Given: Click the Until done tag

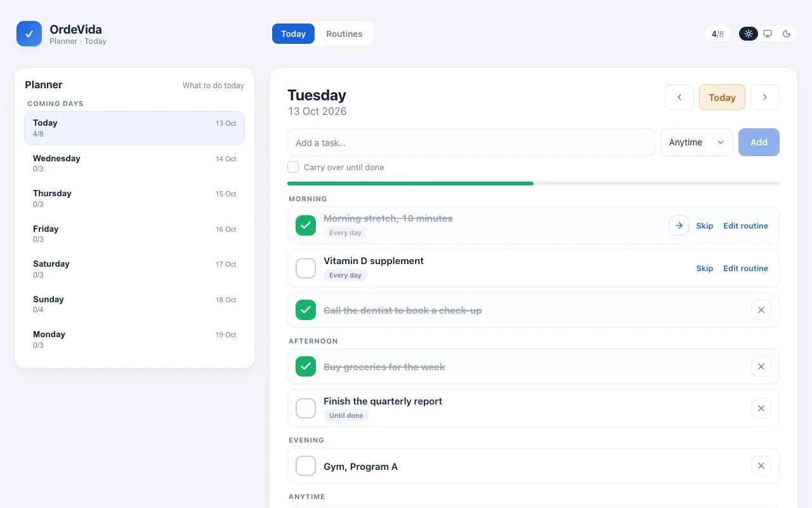Looking at the screenshot, I should tap(346, 415).
